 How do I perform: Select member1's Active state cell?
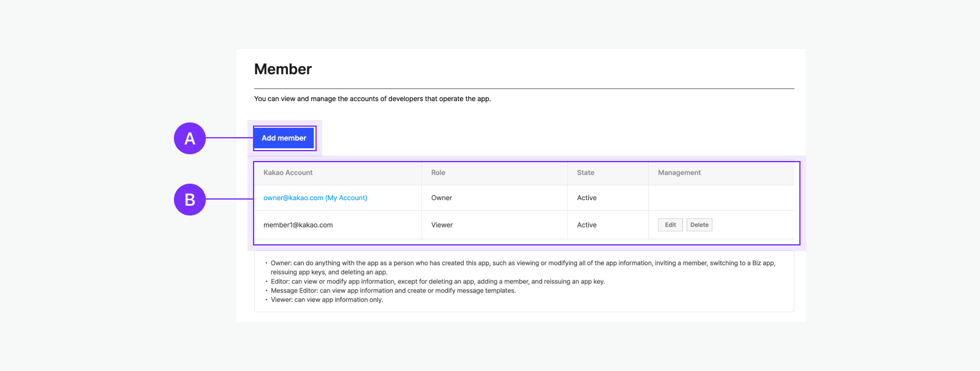coord(587,225)
